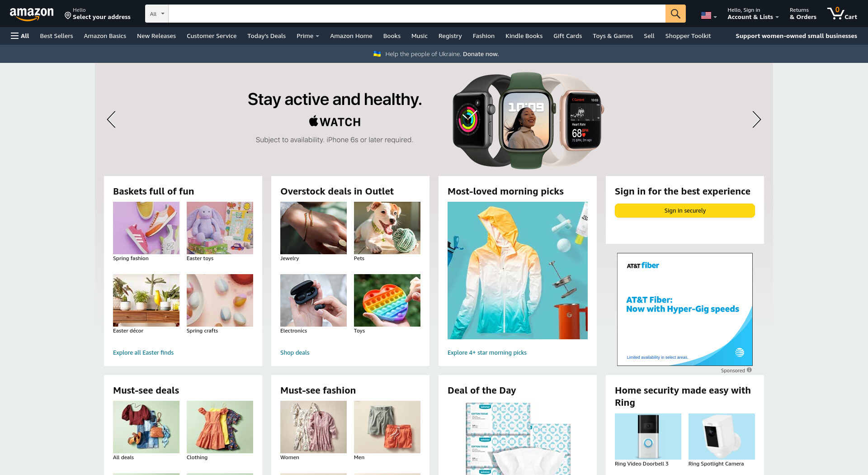Image resolution: width=868 pixels, height=475 pixels.
Task: Click the Amazon logo
Action: point(32,14)
